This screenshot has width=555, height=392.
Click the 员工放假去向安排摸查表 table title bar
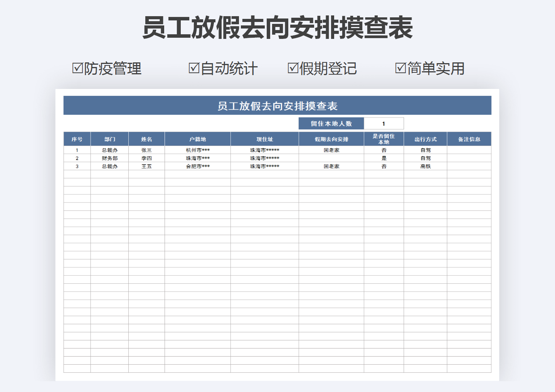click(277, 105)
